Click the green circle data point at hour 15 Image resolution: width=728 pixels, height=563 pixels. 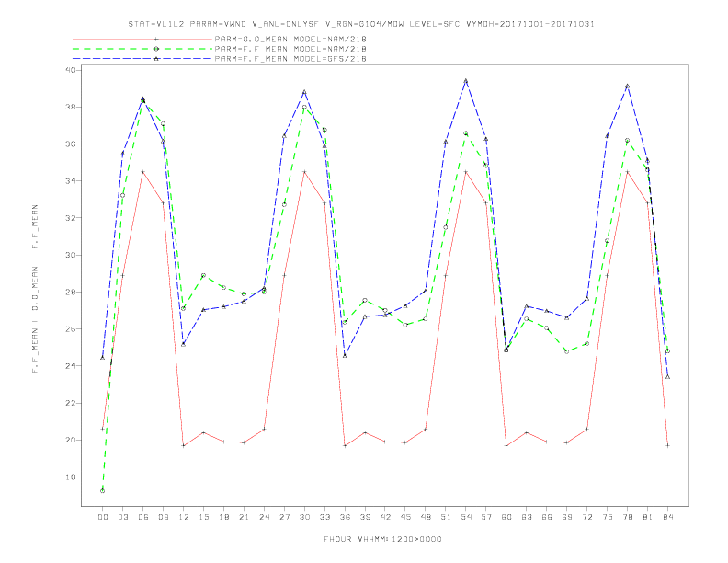point(203,275)
